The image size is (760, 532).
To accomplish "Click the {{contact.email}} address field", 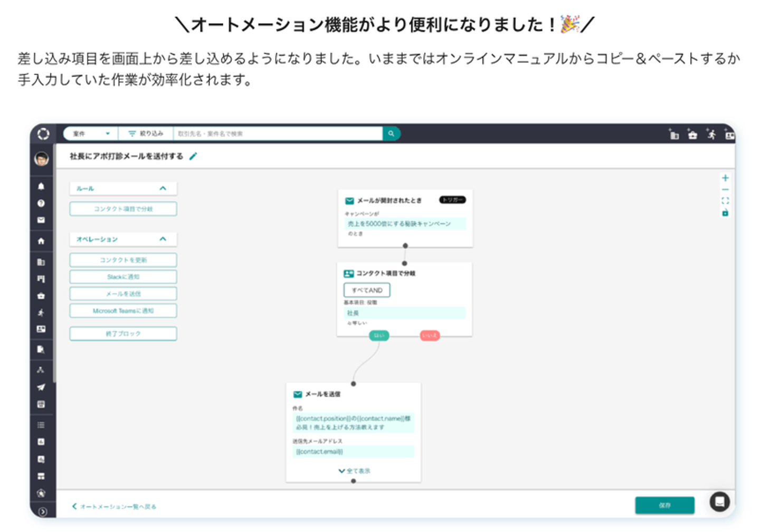I will (353, 452).
